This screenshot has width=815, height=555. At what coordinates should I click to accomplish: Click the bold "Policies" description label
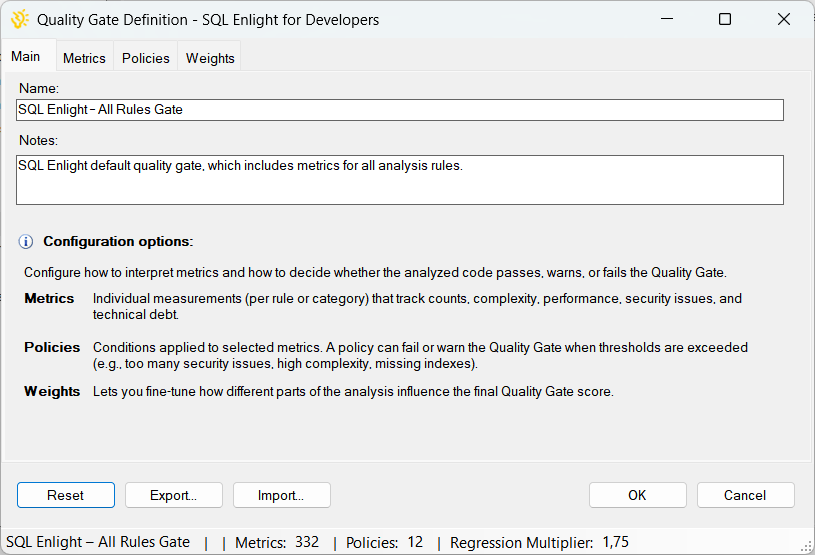pyautogui.click(x=52, y=347)
